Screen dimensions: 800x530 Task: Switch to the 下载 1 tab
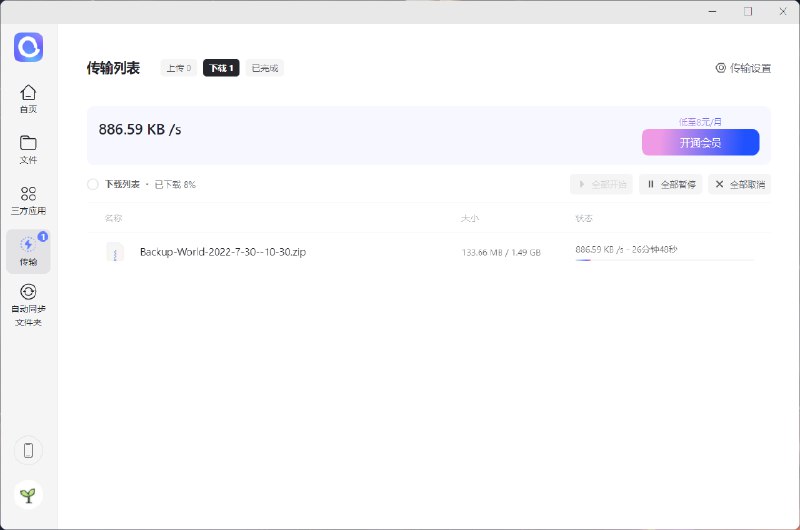pos(220,68)
